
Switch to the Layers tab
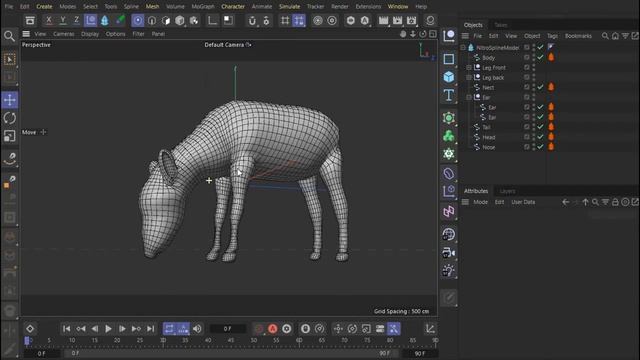[507, 191]
